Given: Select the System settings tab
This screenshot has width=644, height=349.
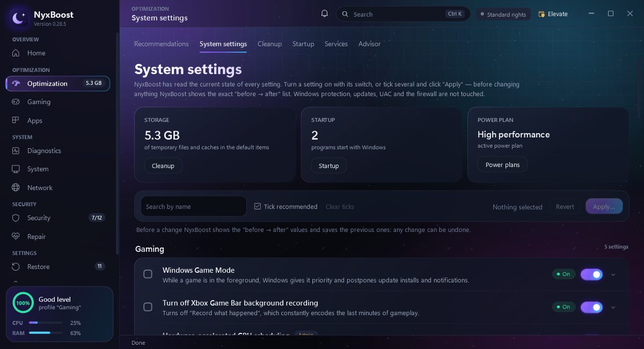Looking at the screenshot, I should tap(223, 44).
